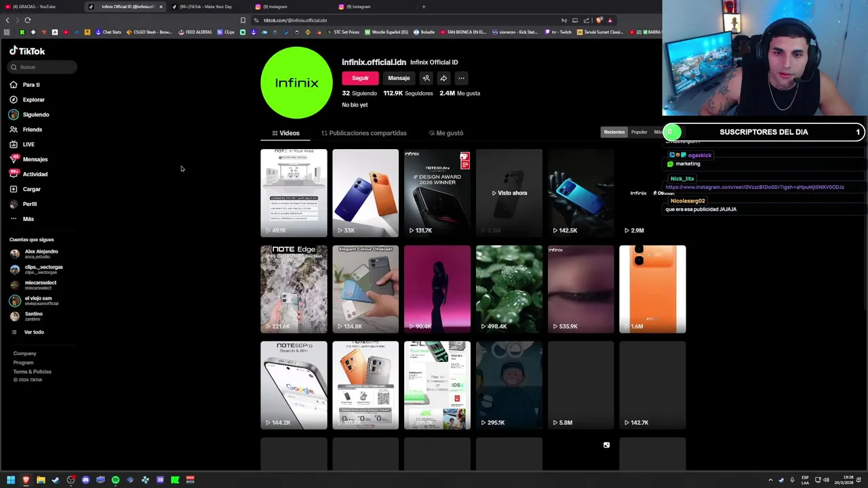Open Alex Alejandro followed account
Image resolution: width=868 pixels, height=488 pixels.
coord(35,253)
